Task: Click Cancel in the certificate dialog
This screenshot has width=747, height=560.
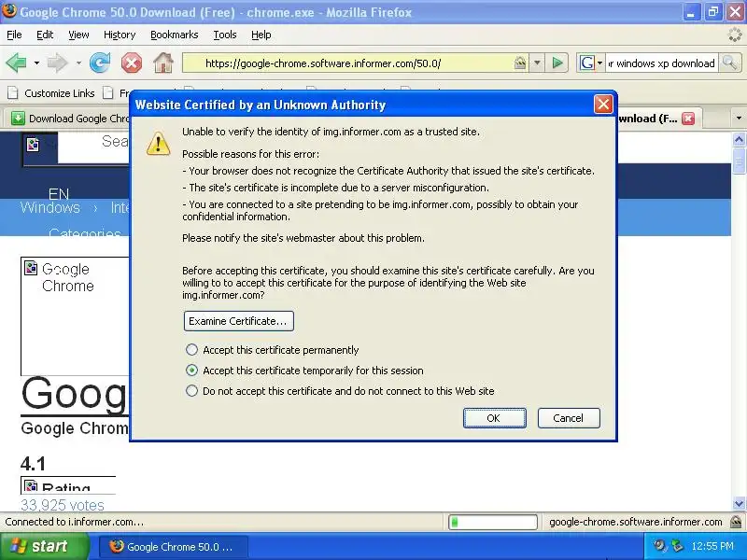Action: click(569, 418)
